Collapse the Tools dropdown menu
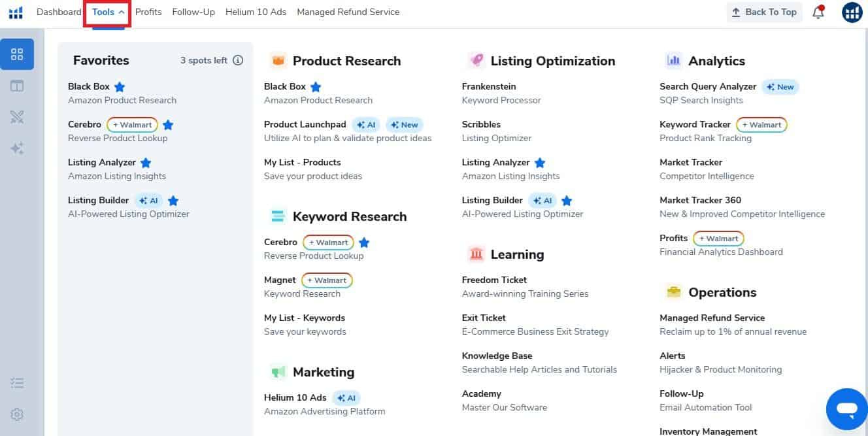This screenshot has height=436, width=868. click(108, 12)
